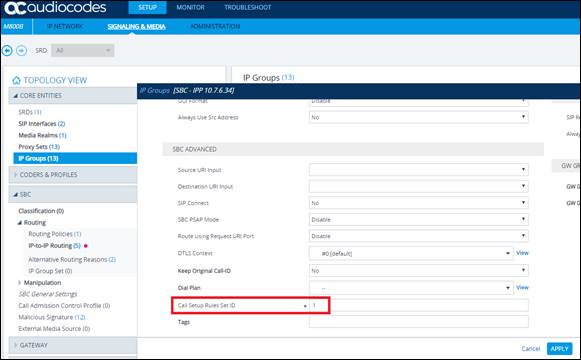Open Alternative Routing Reasons (2)

(72, 260)
